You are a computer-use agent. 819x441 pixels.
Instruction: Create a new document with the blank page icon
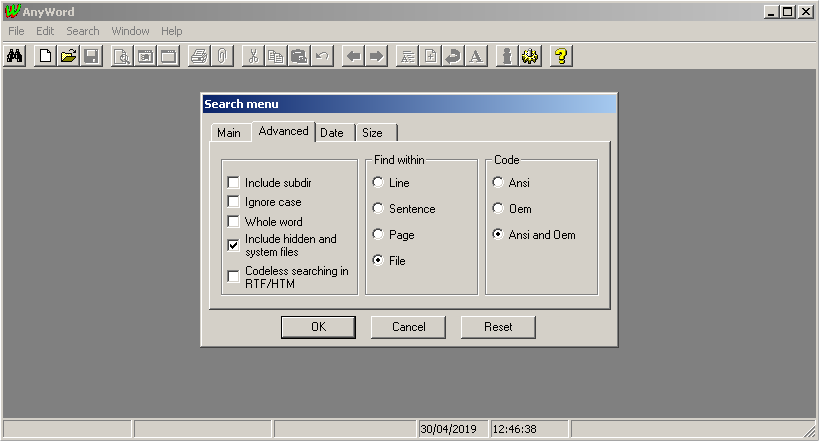tap(45, 56)
